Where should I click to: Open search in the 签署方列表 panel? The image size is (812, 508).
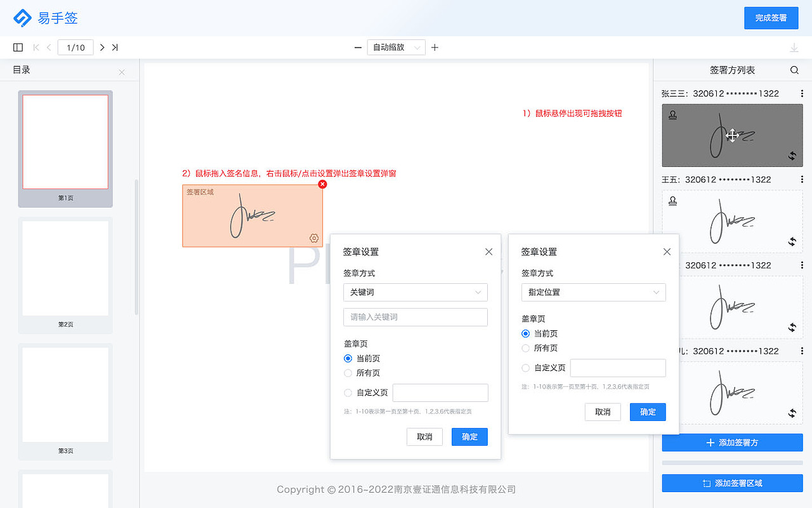[x=794, y=70]
